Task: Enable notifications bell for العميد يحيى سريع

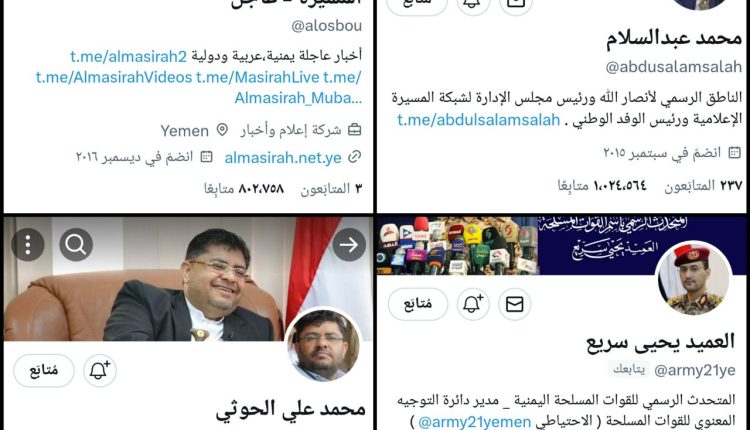Action: tap(473, 304)
